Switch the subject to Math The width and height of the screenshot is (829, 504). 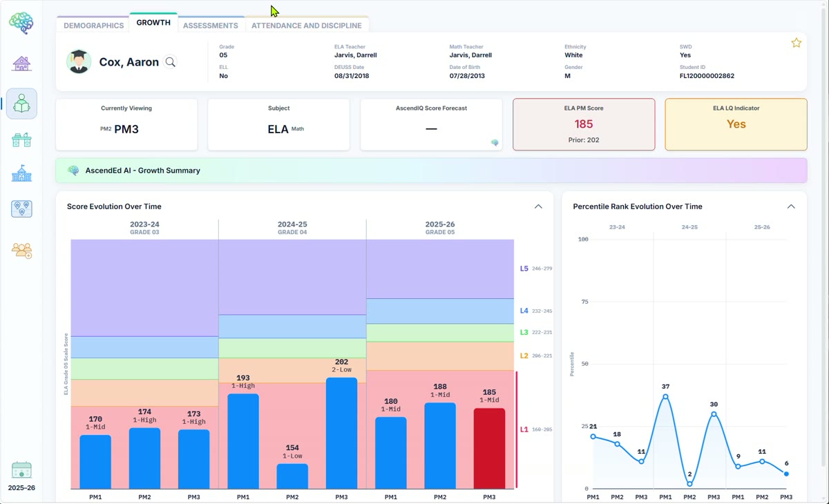point(298,128)
